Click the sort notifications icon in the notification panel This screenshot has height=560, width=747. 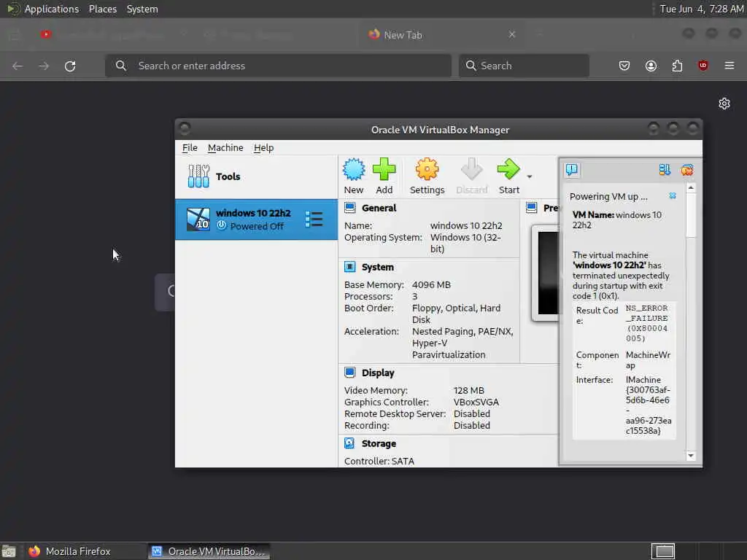coord(665,169)
